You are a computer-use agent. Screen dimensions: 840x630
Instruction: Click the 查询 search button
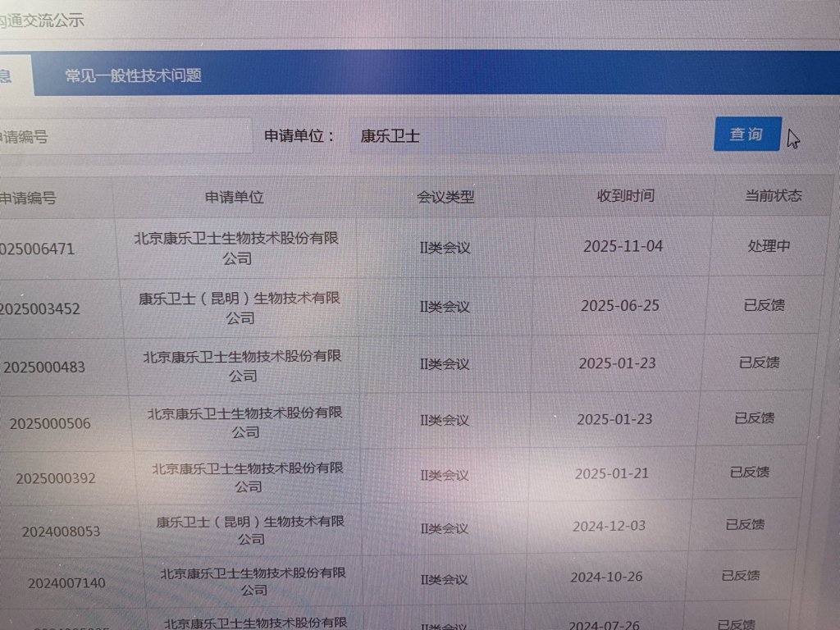pyautogui.click(x=747, y=134)
